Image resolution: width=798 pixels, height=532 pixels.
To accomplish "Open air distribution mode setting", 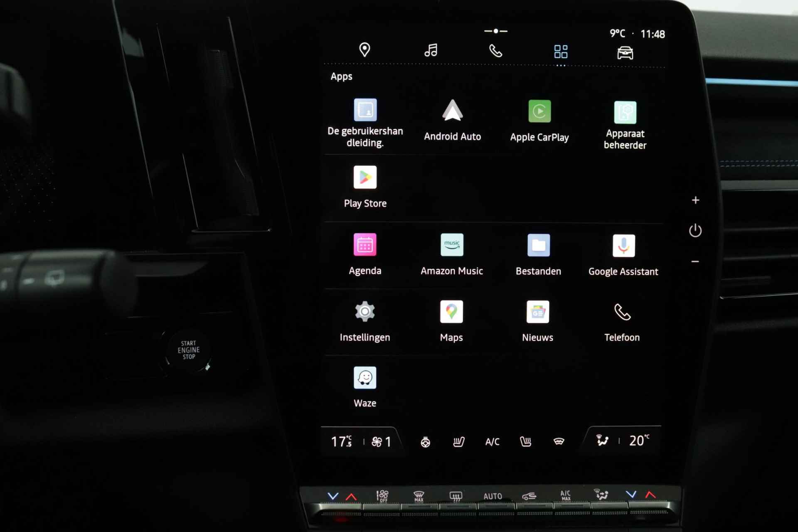I will 602,441.
